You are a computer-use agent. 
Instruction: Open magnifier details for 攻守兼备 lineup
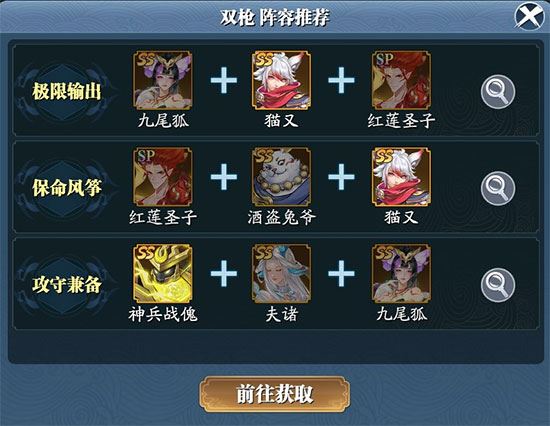[x=498, y=285]
